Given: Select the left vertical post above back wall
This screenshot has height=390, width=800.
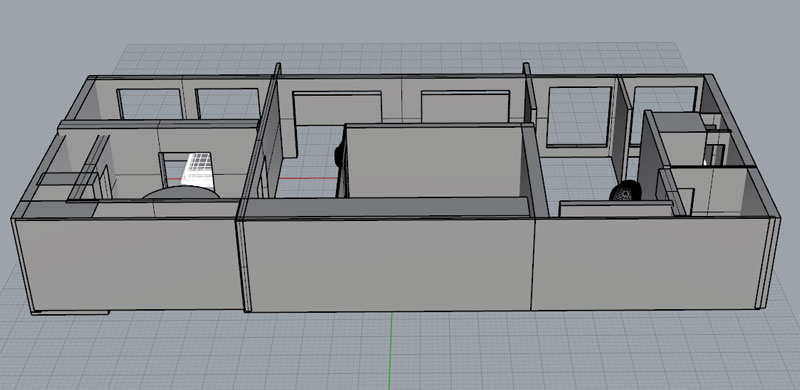Looking at the screenshot, I should (278, 70).
